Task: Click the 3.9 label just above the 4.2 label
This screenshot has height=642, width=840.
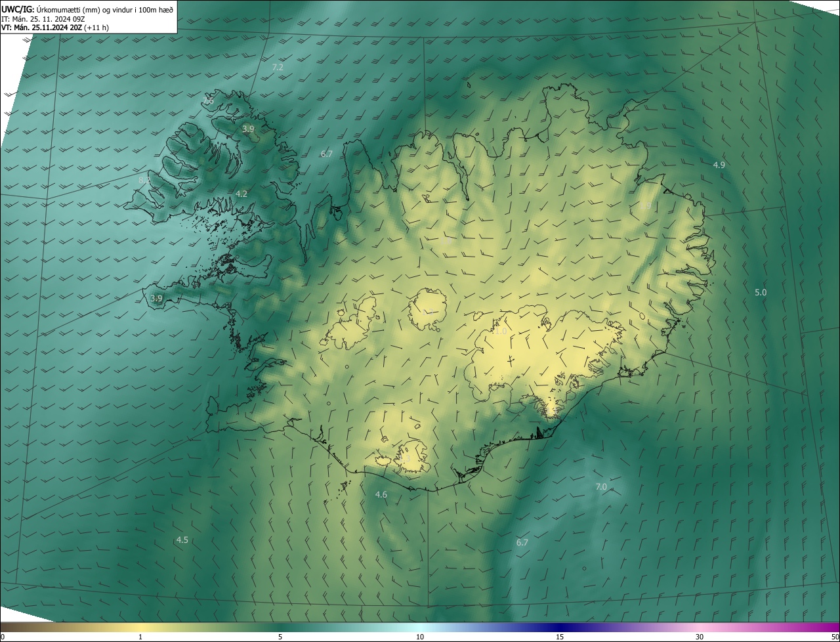Action: coord(248,129)
